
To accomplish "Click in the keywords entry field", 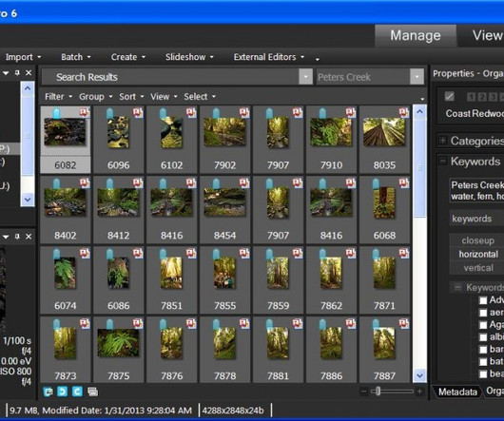I will pyautogui.click(x=476, y=219).
